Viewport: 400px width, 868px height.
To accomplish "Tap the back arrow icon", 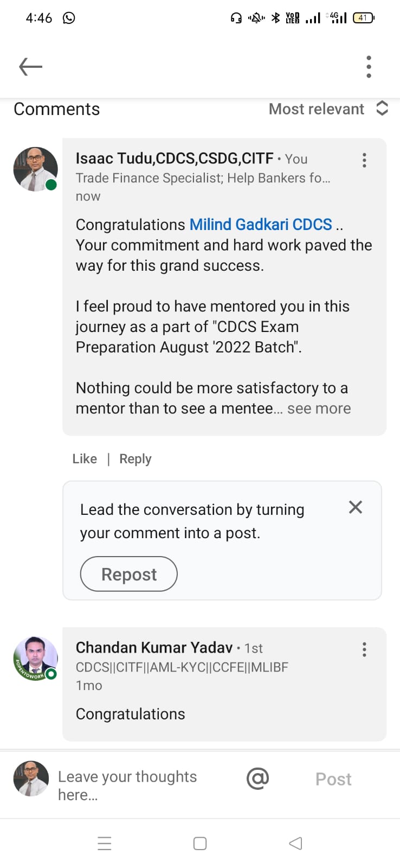I will click(30, 67).
